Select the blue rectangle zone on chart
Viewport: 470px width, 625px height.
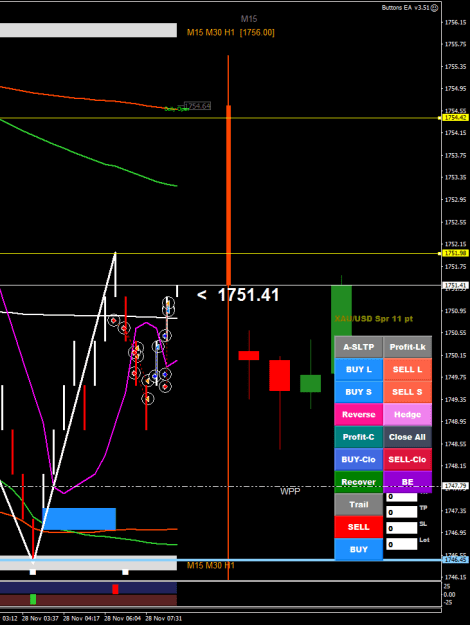79,519
